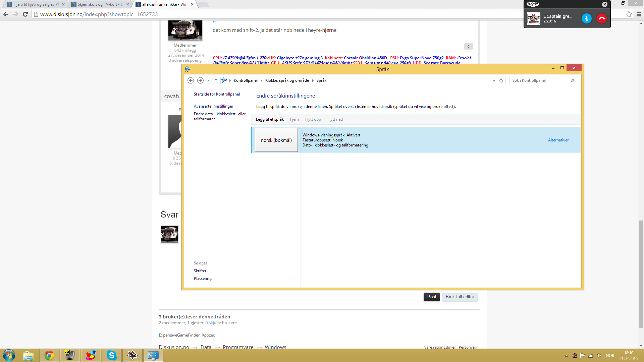Image resolution: width=644 pixels, height=362 pixels.
Task: Select Klokke, språk og område breadcrumb
Action: (x=287, y=80)
